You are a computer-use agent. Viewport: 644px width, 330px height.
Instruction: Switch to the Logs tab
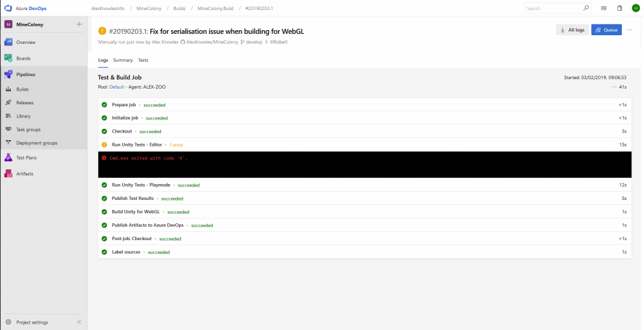103,60
